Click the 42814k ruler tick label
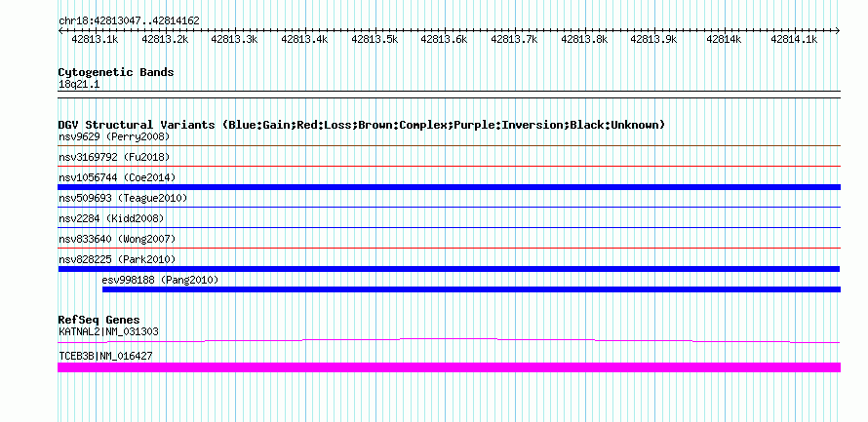 pos(724,39)
